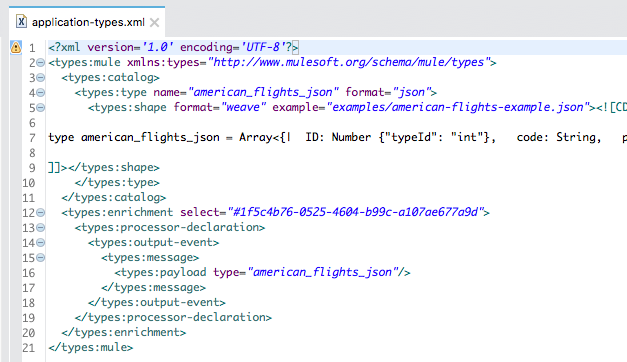Click line number 7 in the gutter
Image resolution: width=627 pixels, height=362 pixels.
pos(32,138)
